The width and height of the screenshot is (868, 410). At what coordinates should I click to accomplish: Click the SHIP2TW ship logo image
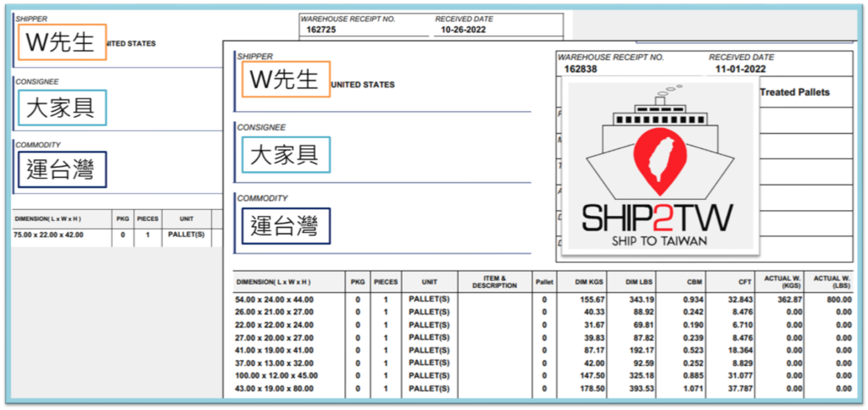[x=659, y=167]
